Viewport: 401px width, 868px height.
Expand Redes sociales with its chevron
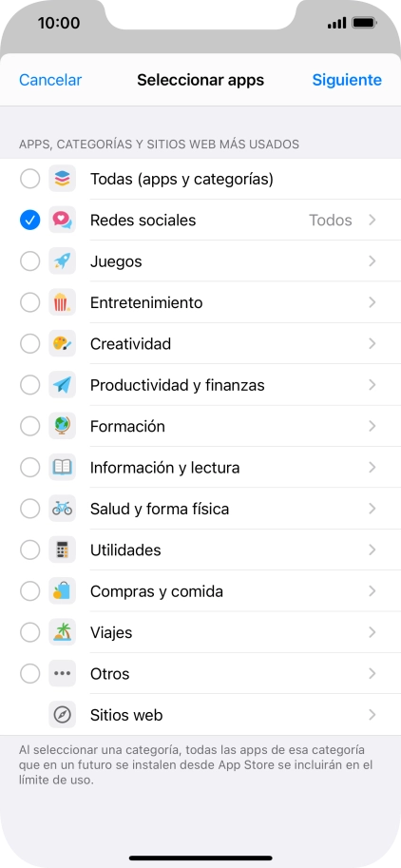click(372, 221)
